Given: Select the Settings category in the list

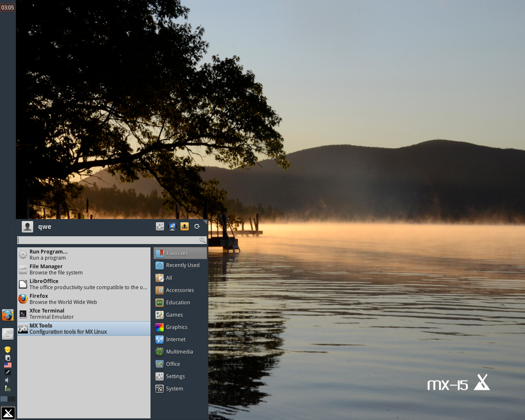Looking at the screenshot, I should click(x=180, y=376).
